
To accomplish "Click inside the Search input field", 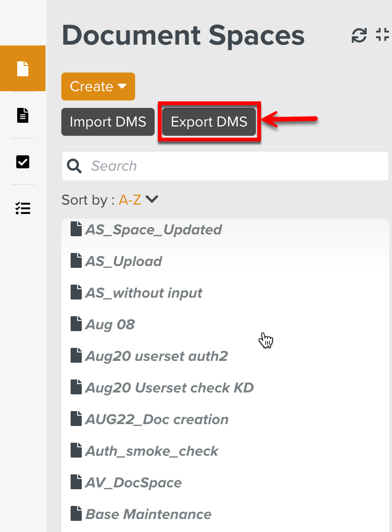I will (x=209, y=166).
